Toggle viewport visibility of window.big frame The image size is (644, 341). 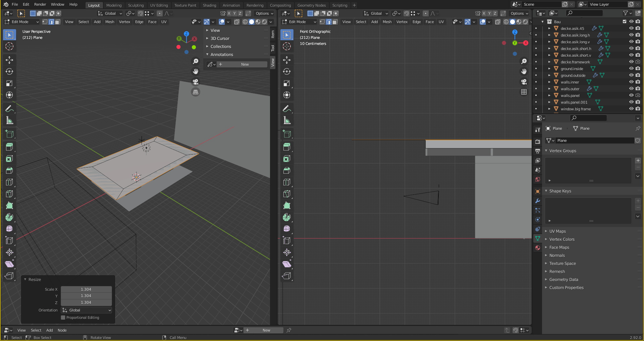click(x=631, y=109)
